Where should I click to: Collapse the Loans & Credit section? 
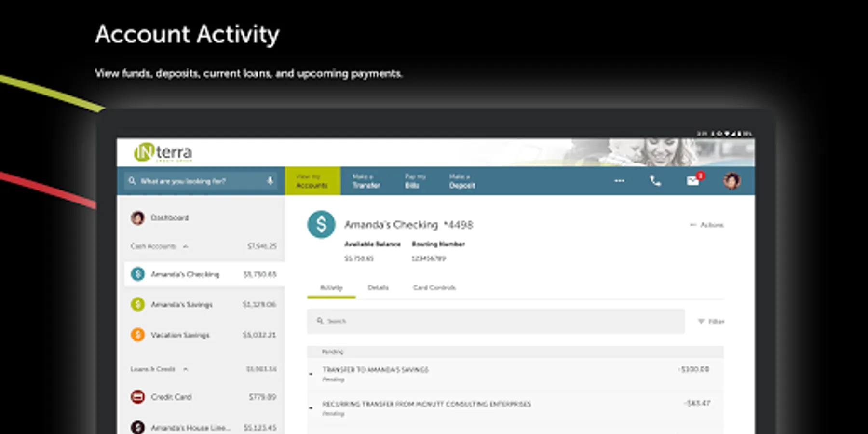coord(186,369)
